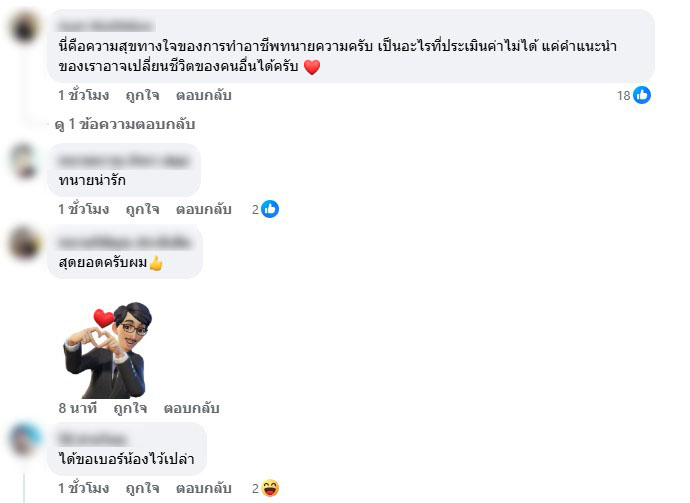The width and height of the screenshot is (690, 503).
Task: Open the 1 ชั่วโมง timestamp of top comment
Action: [84, 95]
